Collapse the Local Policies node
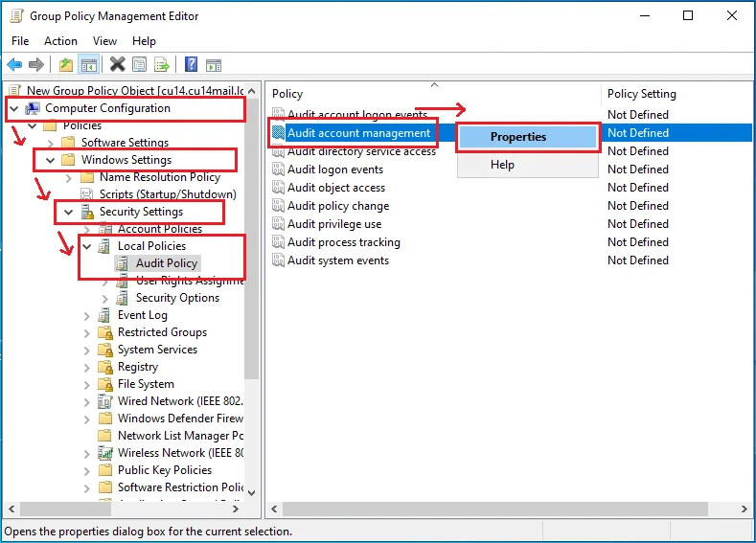The width and height of the screenshot is (756, 543). 87,246
